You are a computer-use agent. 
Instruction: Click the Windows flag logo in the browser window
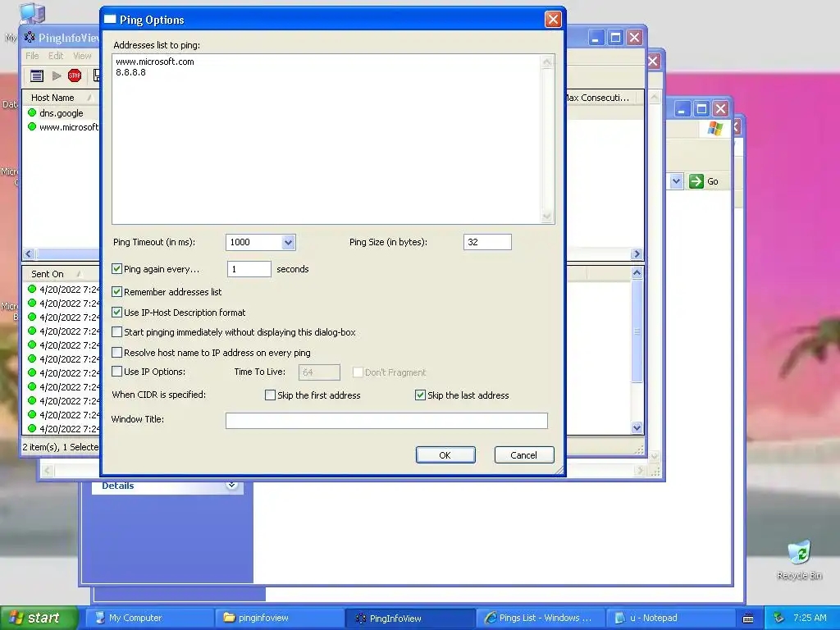point(714,129)
